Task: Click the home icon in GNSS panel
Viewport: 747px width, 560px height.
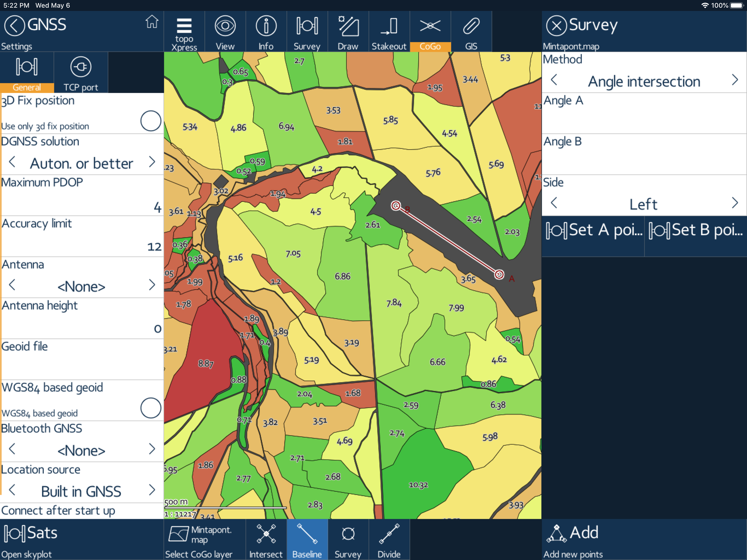Action: (x=152, y=22)
